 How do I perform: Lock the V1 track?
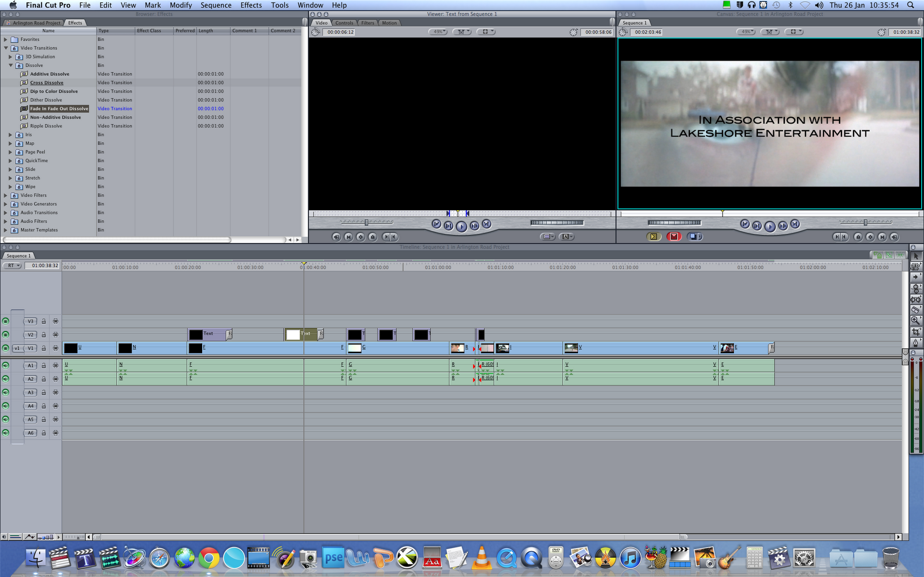(x=43, y=348)
